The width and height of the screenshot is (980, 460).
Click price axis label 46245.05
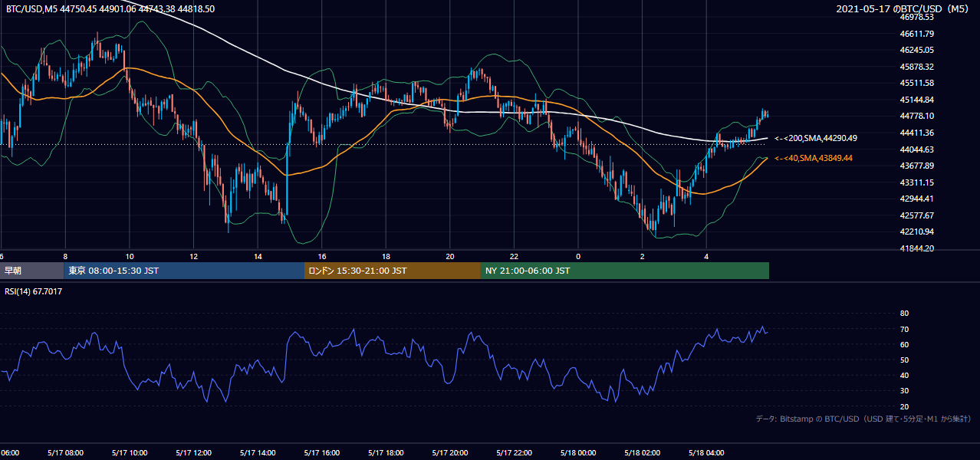(917, 50)
